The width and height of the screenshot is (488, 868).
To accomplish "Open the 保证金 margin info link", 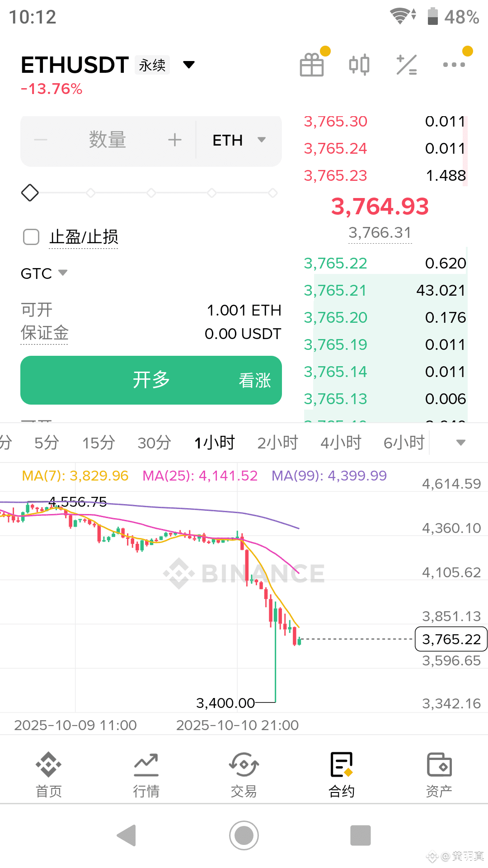I will (44, 333).
